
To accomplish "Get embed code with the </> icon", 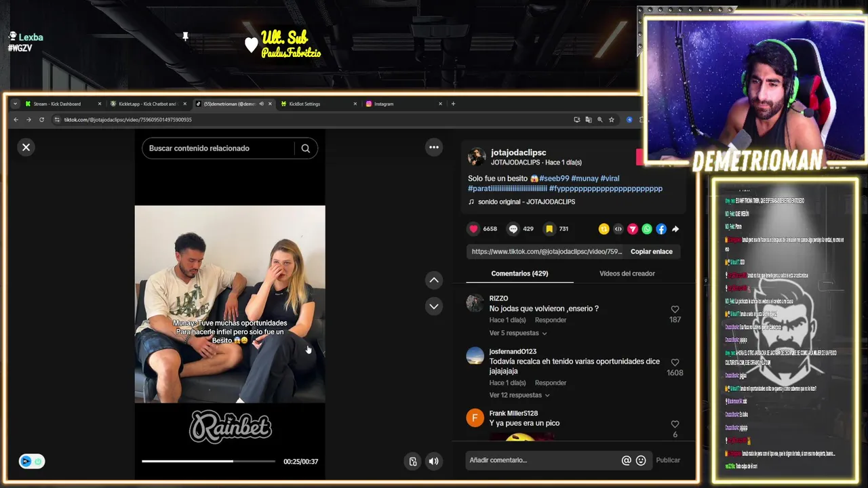I will click(x=618, y=229).
